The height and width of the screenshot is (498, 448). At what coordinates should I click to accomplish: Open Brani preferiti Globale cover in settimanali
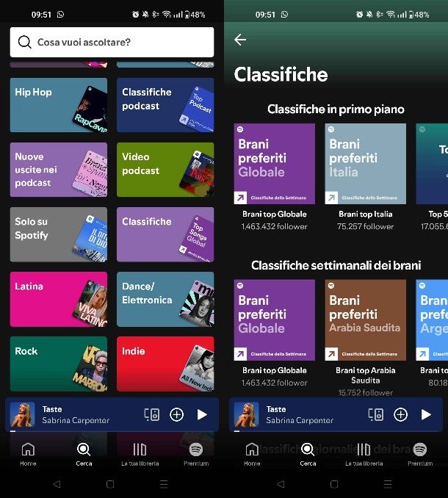pos(275,320)
